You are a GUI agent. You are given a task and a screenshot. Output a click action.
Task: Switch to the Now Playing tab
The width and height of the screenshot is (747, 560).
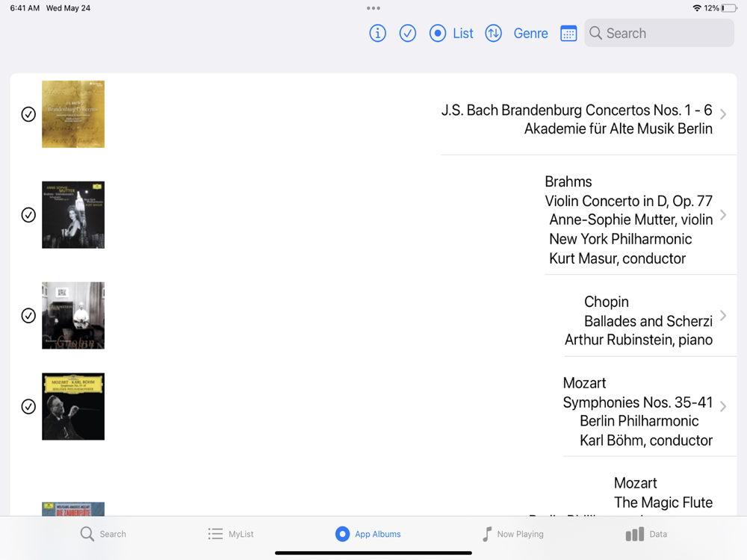pyautogui.click(x=512, y=535)
